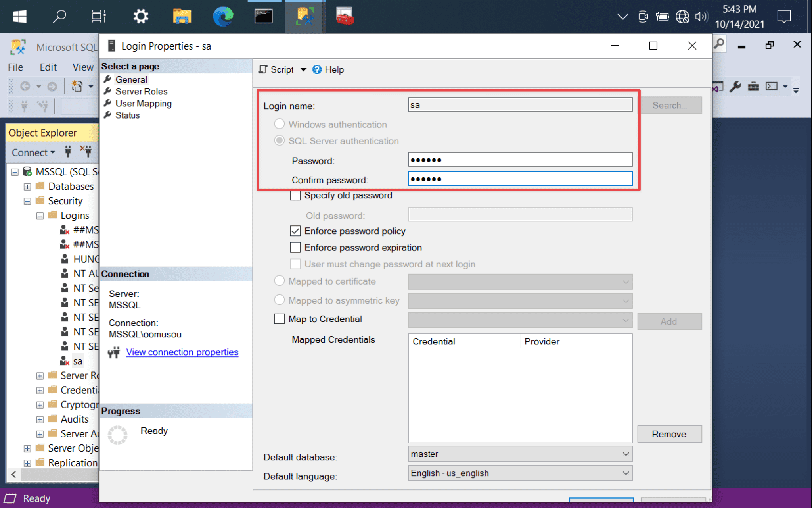Collapse the MSSQL server node

coord(15,172)
